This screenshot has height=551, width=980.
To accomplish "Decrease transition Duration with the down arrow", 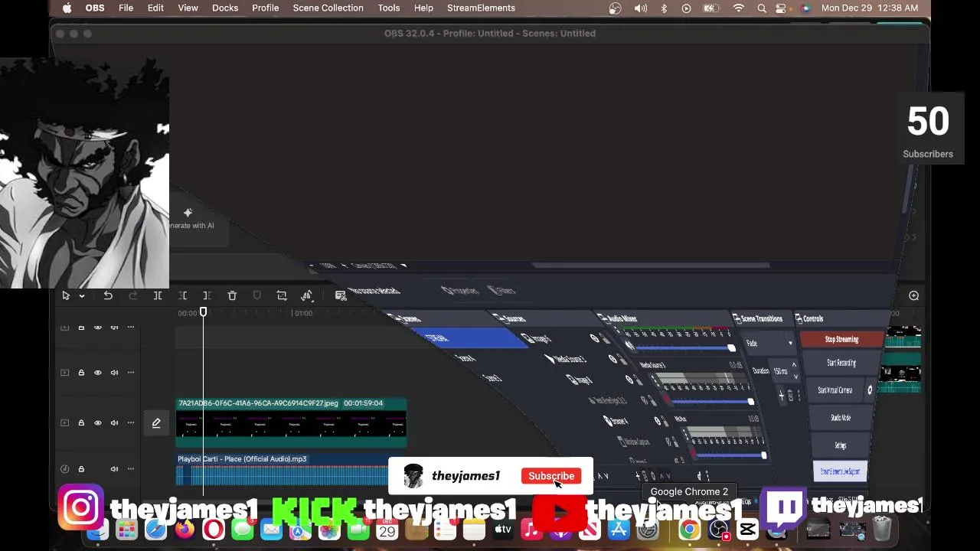I will 795,377.
